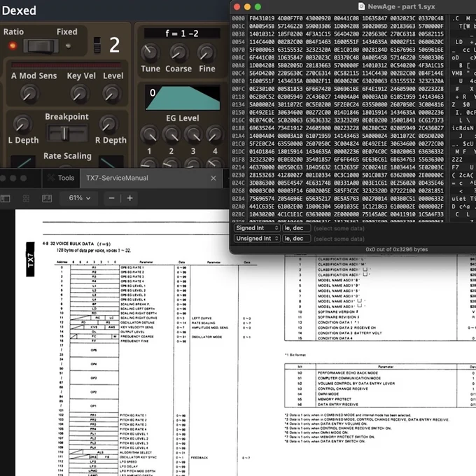Close the NewAge - part 1.syx window
The image size is (476, 476).
(237, 7)
